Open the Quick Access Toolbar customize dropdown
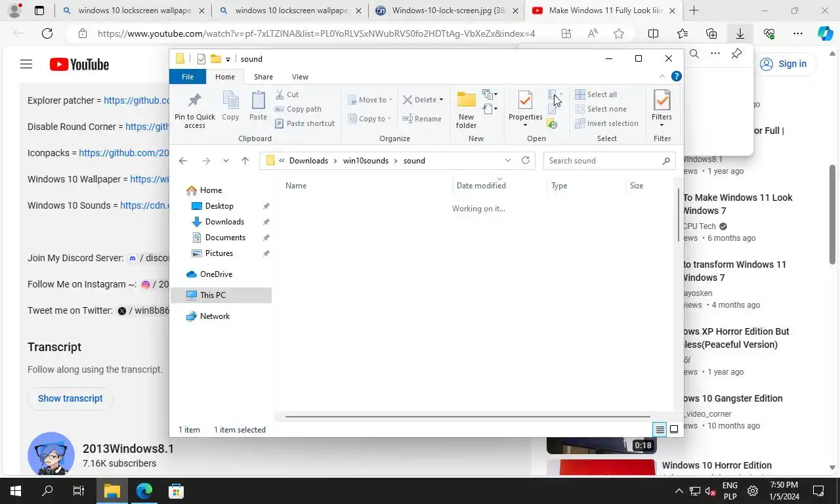840x504 pixels. [x=228, y=59]
